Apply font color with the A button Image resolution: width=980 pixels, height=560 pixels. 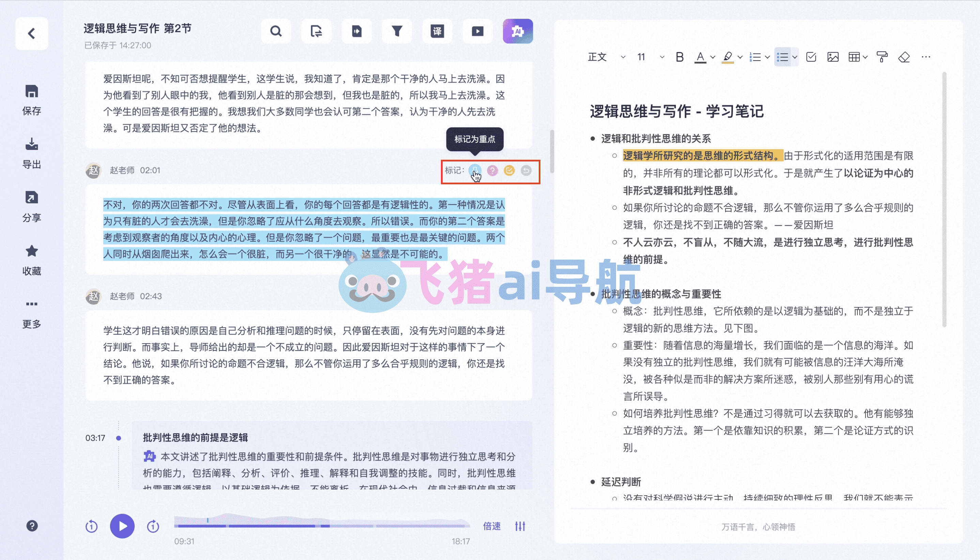(701, 57)
